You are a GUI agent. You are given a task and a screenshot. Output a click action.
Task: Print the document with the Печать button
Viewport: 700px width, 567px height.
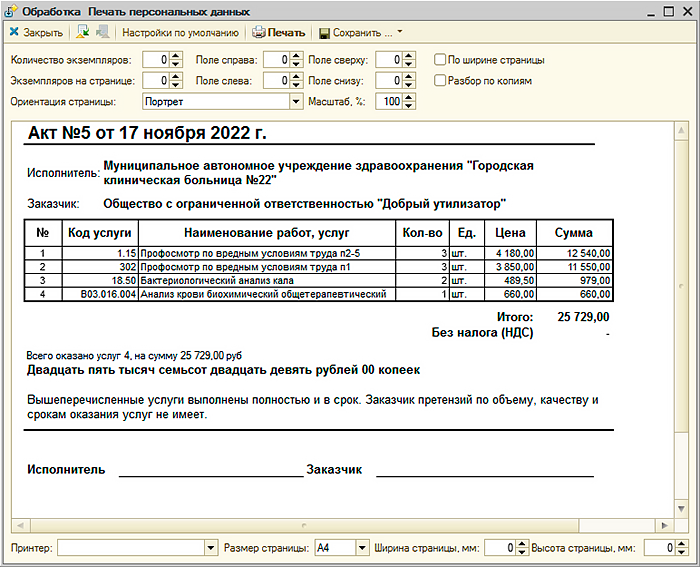click(x=279, y=33)
